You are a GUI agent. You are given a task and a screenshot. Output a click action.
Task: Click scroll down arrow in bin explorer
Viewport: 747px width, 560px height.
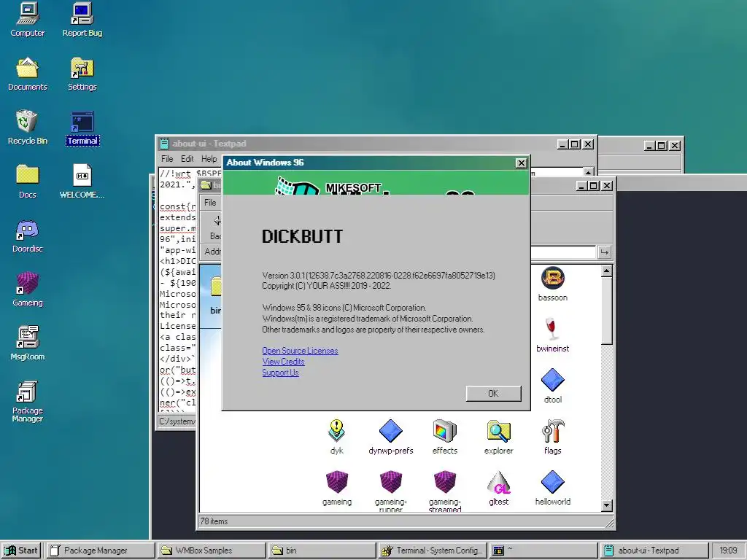coord(606,506)
